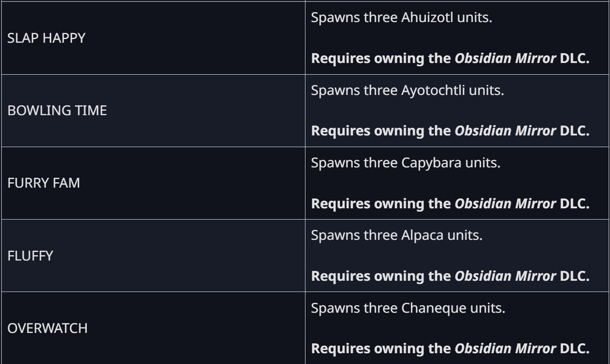The height and width of the screenshot is (364, 610).
Task: Click the OVERWATCH cheat code text
Action: pos(47,328)
